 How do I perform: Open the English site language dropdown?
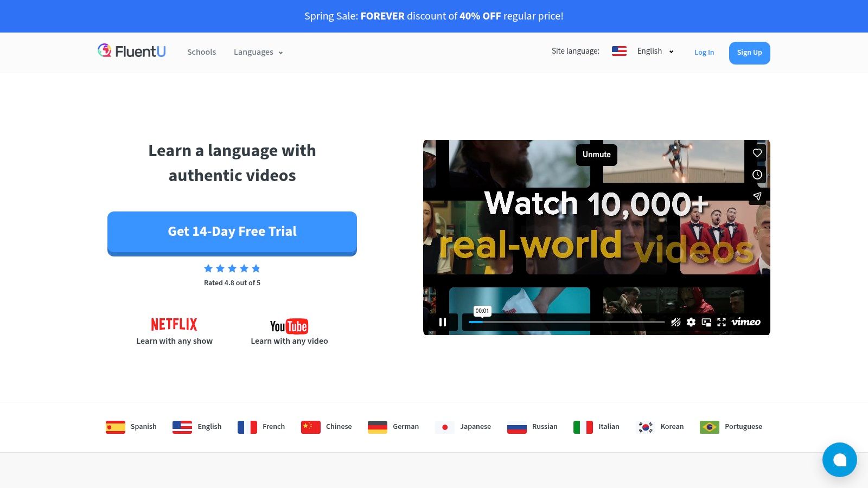pyautogui.click(x=655, y=51)
